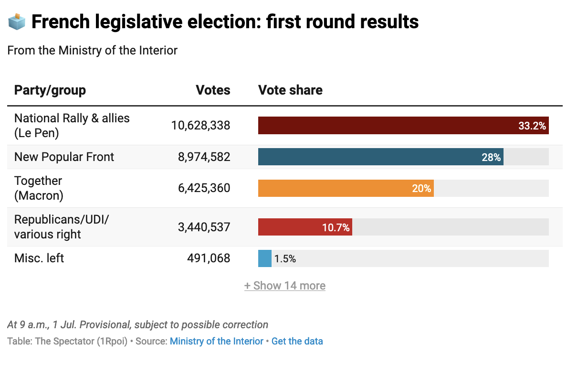Image resolution: width=588 pixels, height=365 pixels.
Task: Sort by Party/group column header
Action: 50,90
